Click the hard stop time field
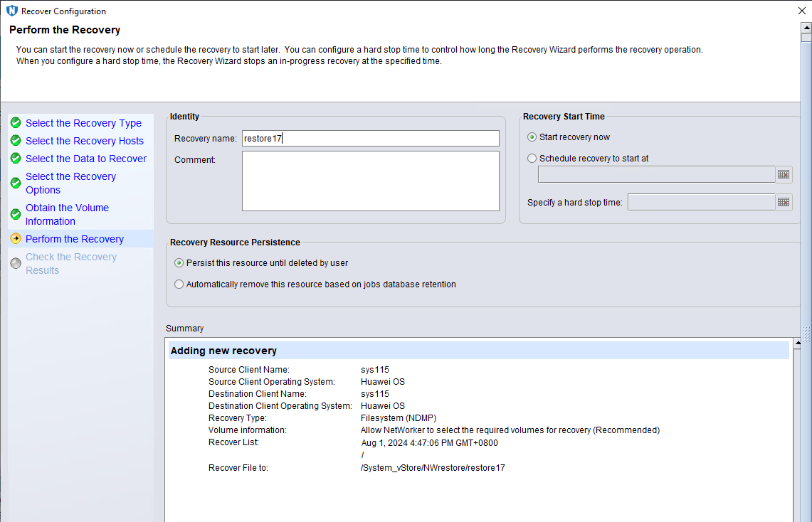This screenshot has height=522, width=812. pyautogui.click(x=702, y=202)
